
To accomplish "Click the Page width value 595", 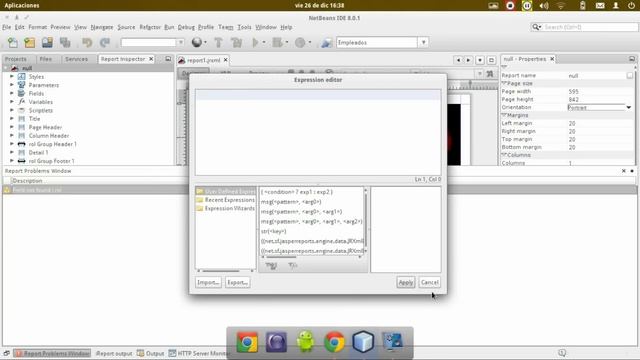I will [x=573, y=91].
